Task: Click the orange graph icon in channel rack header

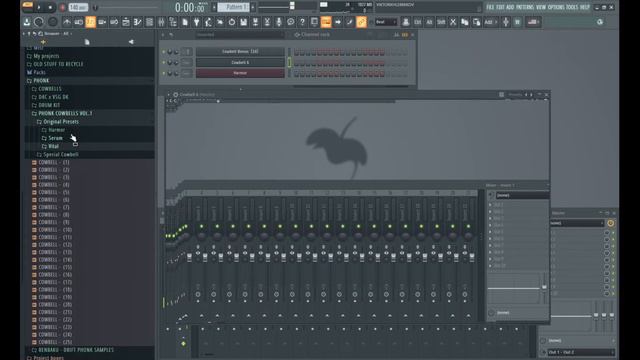Action: (404, 35)
